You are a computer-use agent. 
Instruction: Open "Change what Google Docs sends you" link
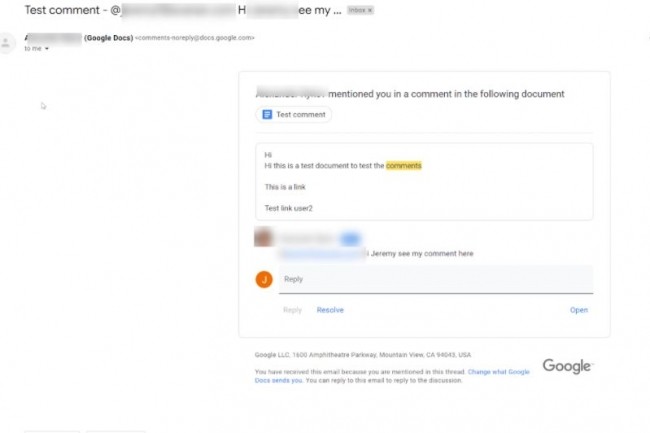392,376
